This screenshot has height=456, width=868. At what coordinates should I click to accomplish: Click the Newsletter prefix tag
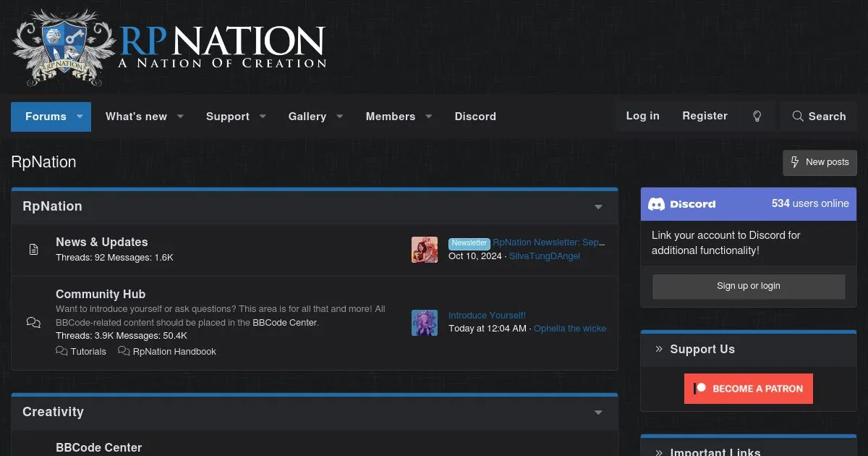coord(469,243)
